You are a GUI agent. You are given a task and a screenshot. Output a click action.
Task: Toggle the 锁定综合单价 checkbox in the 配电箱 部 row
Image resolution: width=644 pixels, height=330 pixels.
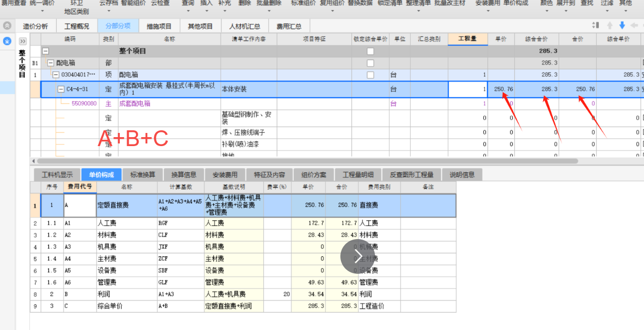click(370, 63)
